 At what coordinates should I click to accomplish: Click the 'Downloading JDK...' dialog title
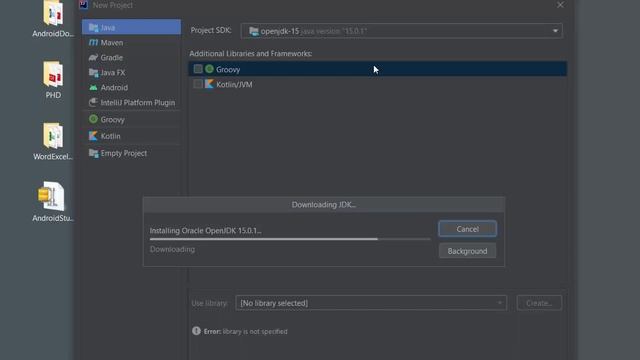324,204
